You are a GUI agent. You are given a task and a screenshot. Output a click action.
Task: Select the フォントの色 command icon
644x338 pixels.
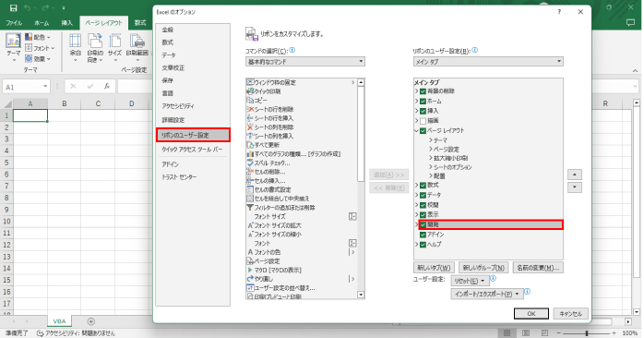pos(250,252)
